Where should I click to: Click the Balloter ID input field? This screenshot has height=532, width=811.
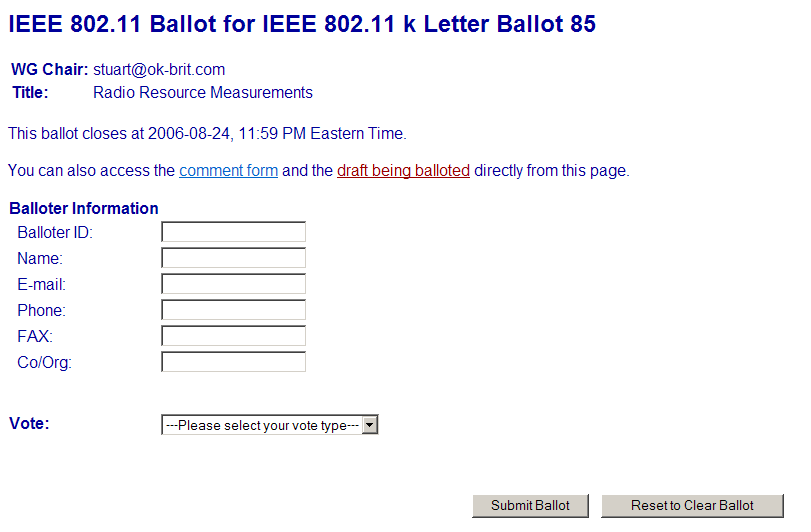[x=233, y=232]
